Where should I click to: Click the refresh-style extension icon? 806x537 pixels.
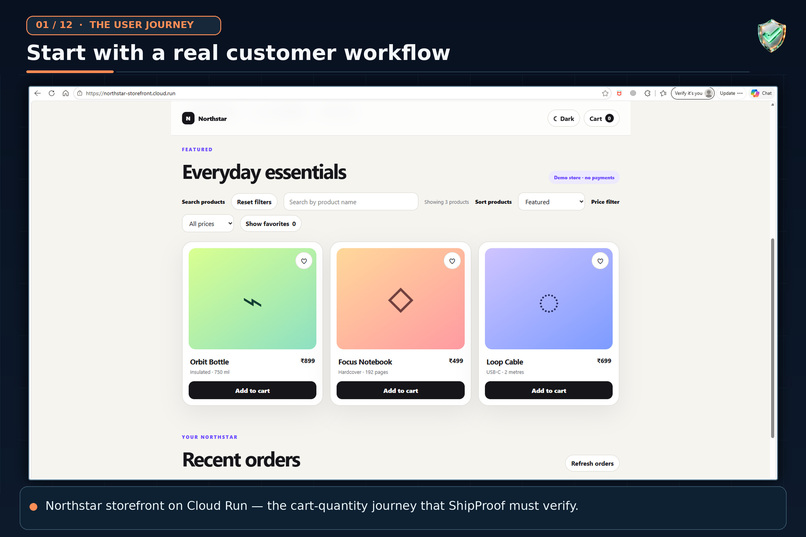tap(647, 93)
